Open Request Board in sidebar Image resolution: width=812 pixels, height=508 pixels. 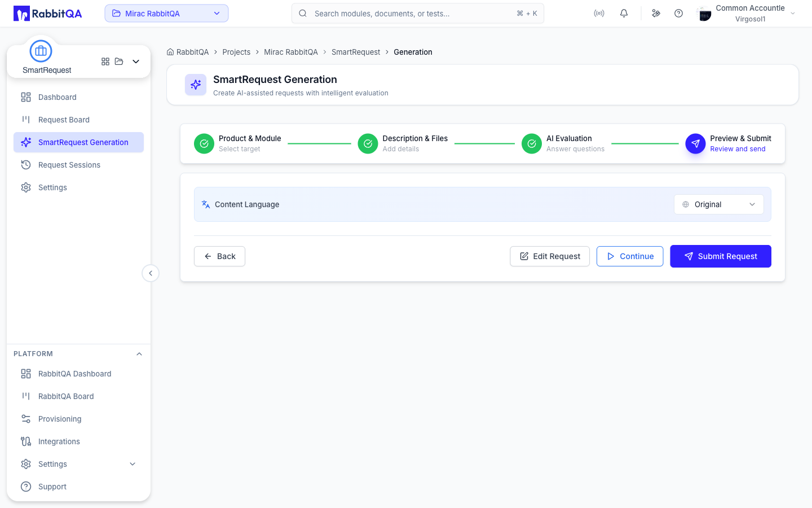[x=78, y=120]
